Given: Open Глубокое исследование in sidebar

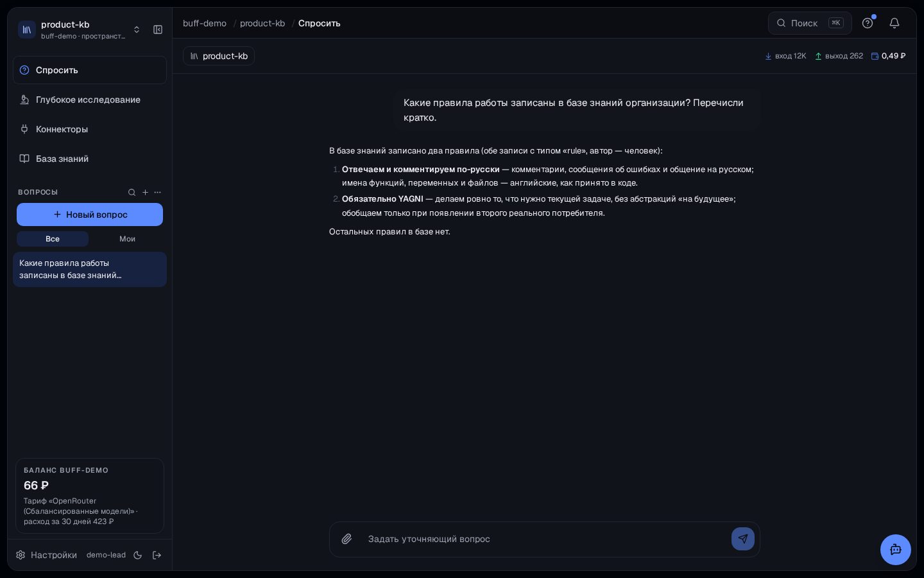Looking at the screenshot, I should (x=90, y=100).
